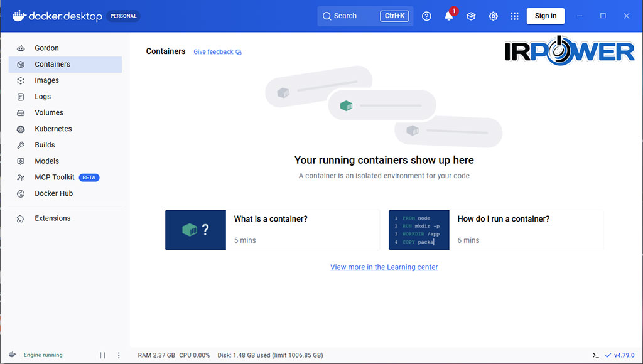Open 'What is a container?' tutorial card

[x=273, y=230]
